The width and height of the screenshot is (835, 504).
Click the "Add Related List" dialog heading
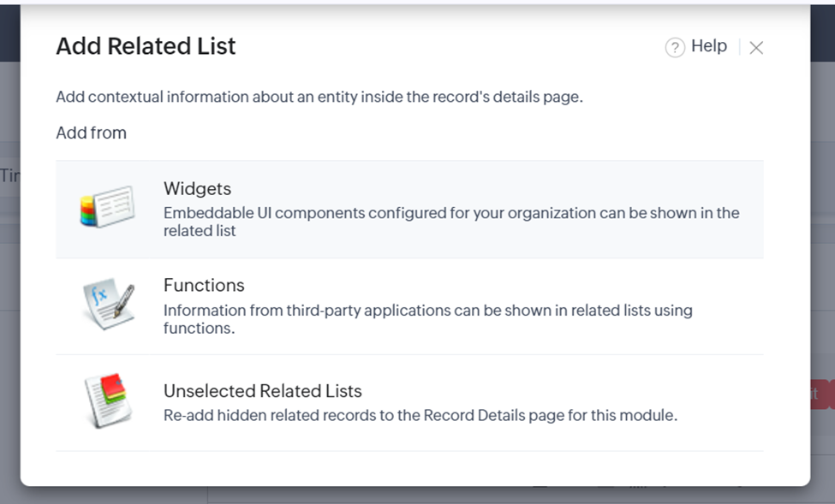pos(146,46)
